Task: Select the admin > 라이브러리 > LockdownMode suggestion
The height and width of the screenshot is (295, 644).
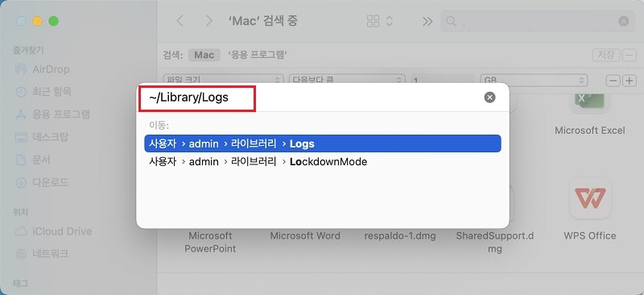Action: coord(323,162)
